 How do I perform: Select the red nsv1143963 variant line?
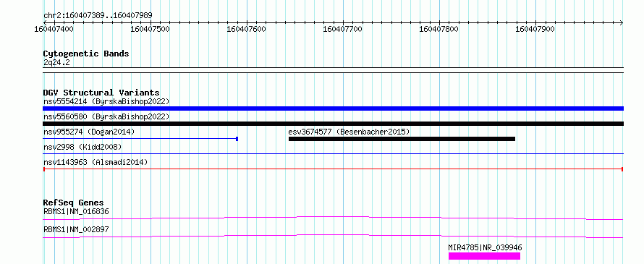point(333,169)
